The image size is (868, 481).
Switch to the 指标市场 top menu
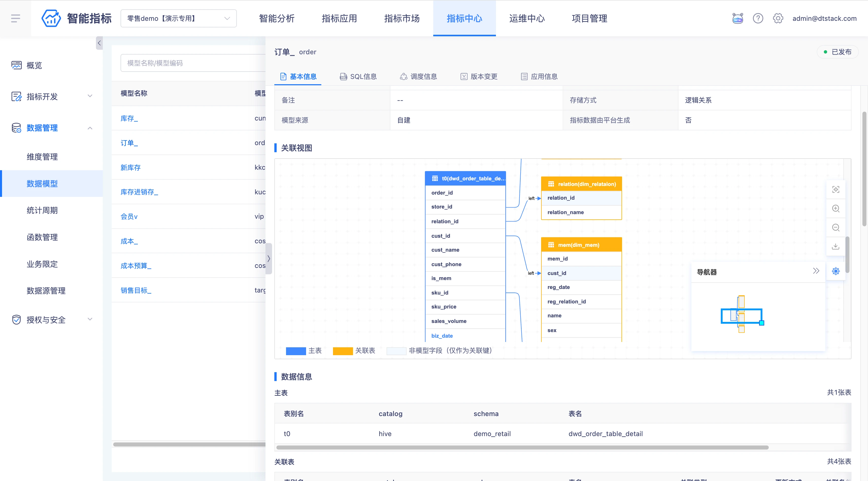(x=402, y=18)
